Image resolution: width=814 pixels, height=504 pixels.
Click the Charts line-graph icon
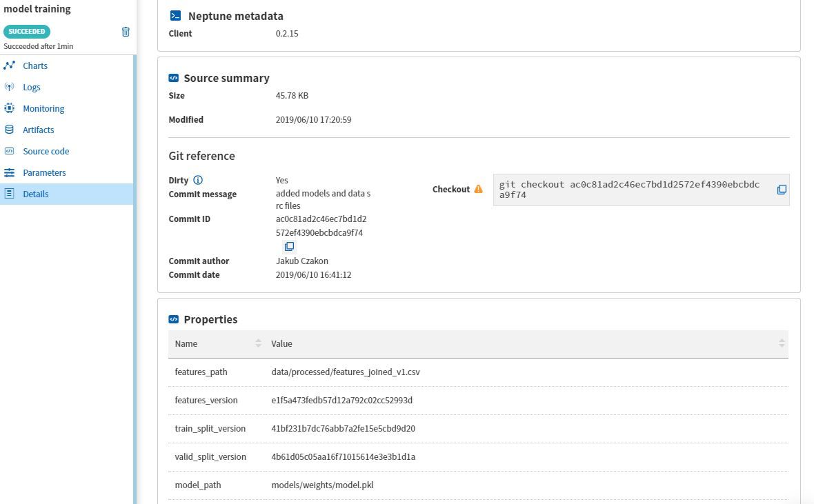[x=10, y=65]
